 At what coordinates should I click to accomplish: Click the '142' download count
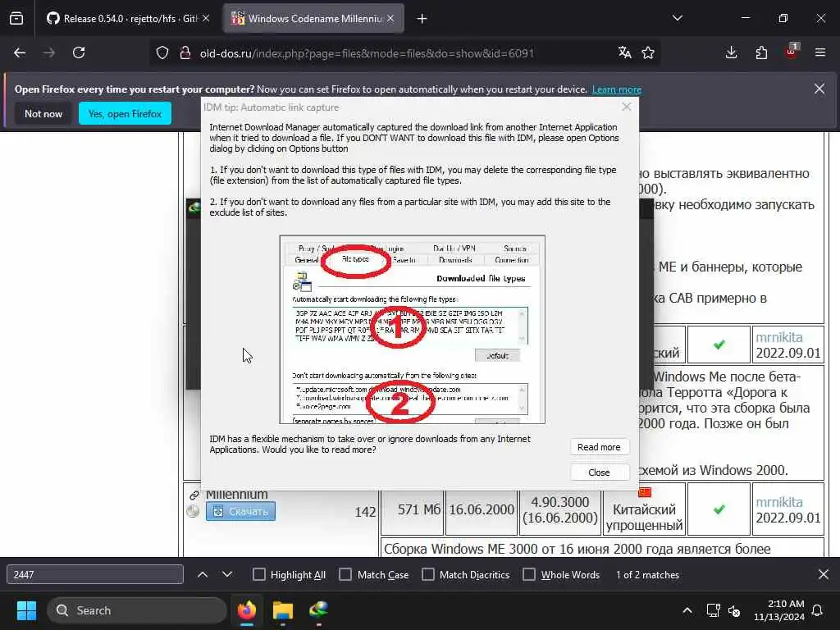[x=365, y=512]
